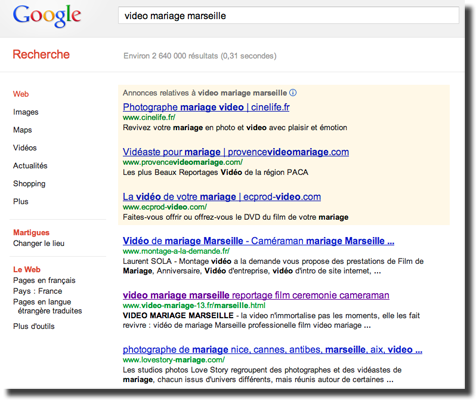Expand the Plus menu in sidebar
476x400 pixels.
[20, 201]
